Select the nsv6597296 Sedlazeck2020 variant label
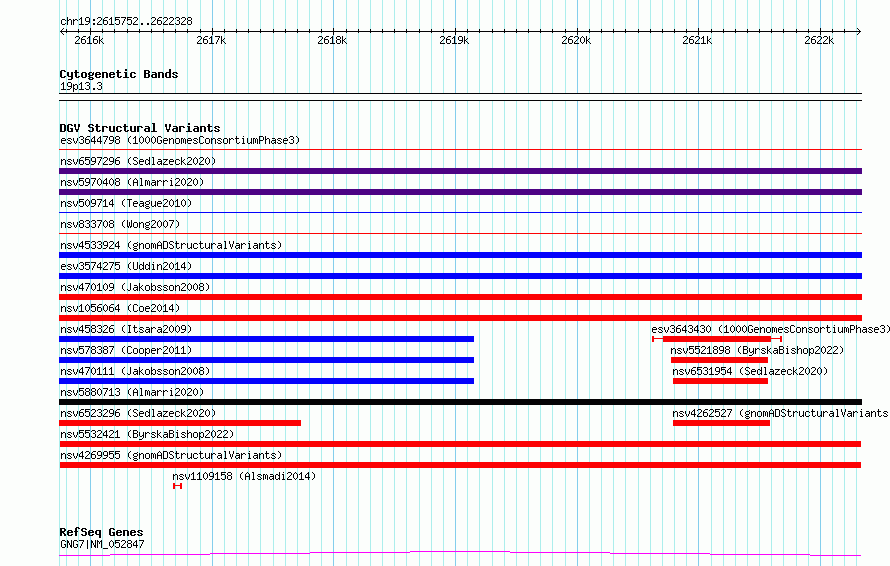890x566 pixels. [138, 161]
